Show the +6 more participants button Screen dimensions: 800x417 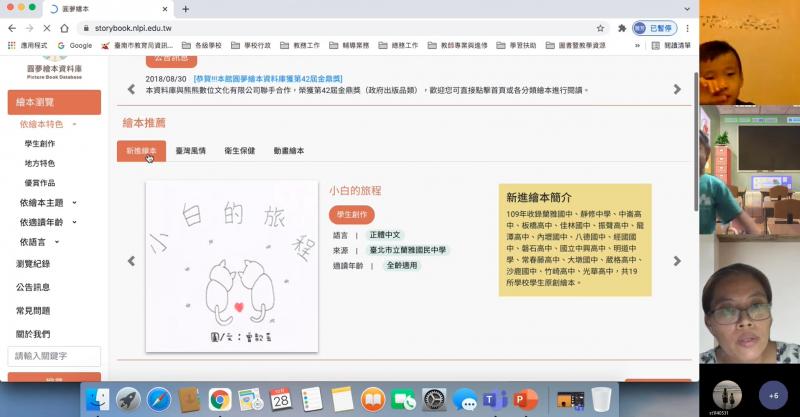point(773,396)
